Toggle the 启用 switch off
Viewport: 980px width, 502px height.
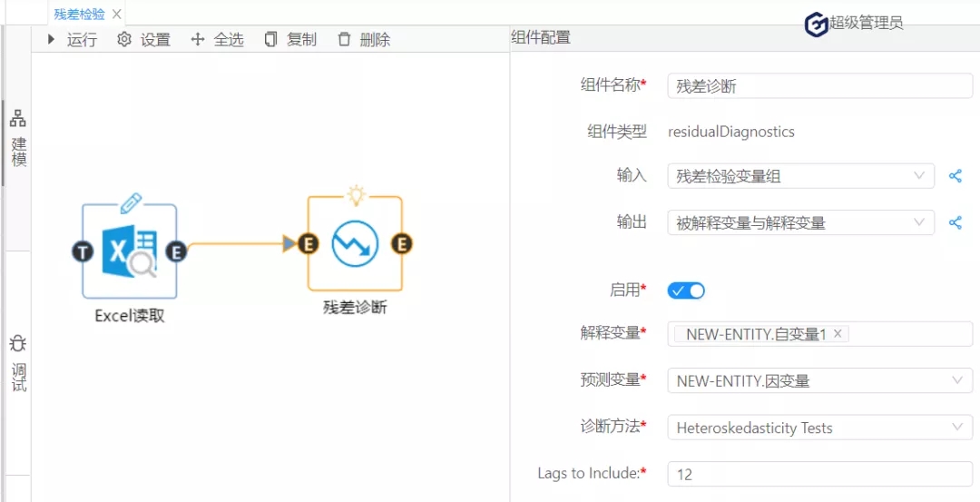[686, 290]
